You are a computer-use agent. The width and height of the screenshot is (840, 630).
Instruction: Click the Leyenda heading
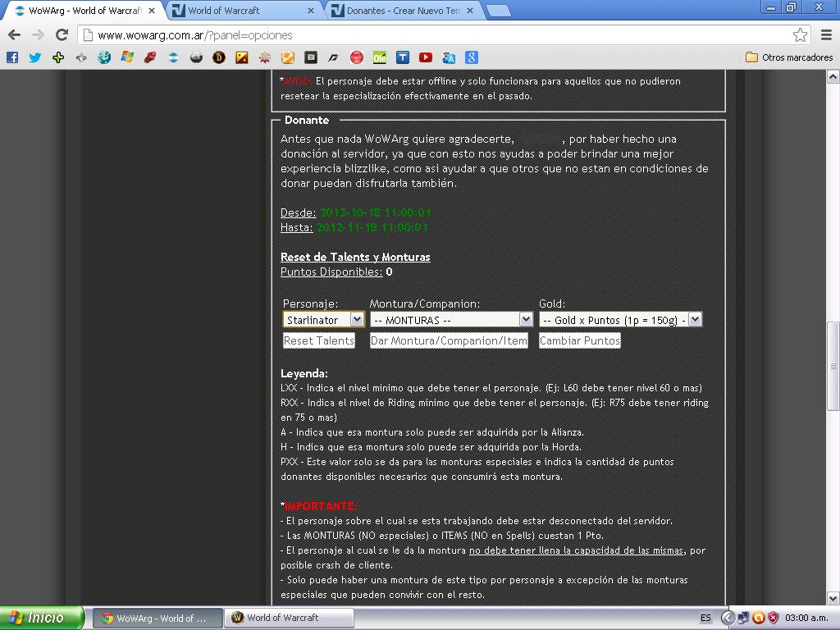(x=304, y=373)
